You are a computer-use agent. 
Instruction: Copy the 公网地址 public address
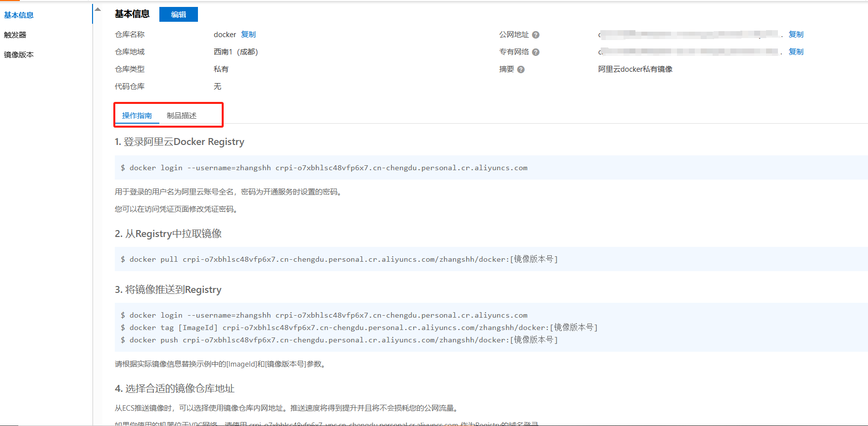pos(796,35)
